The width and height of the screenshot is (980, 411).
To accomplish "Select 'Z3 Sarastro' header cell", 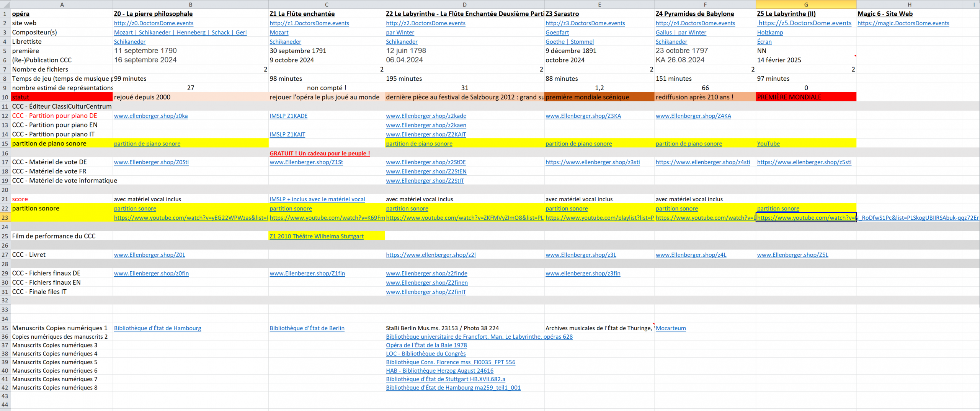I will pyautogui.click(x=599, y=14).
